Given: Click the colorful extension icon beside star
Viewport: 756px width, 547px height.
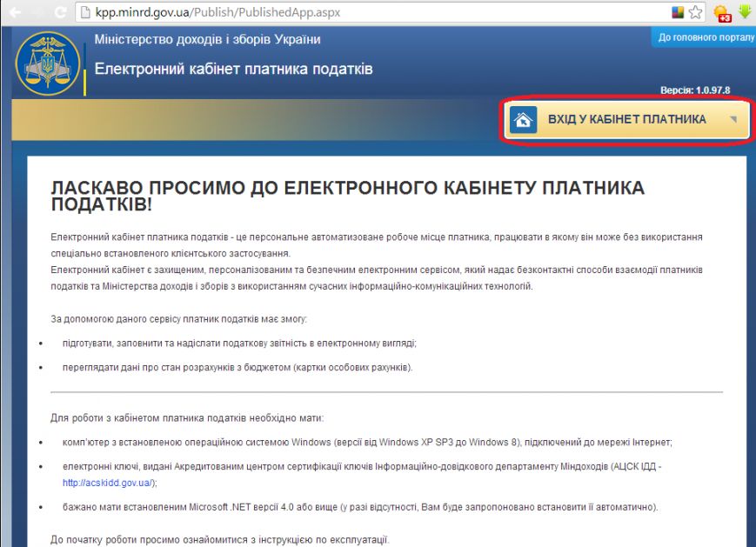Looking at the screenshot, I should tap(678, 12).
